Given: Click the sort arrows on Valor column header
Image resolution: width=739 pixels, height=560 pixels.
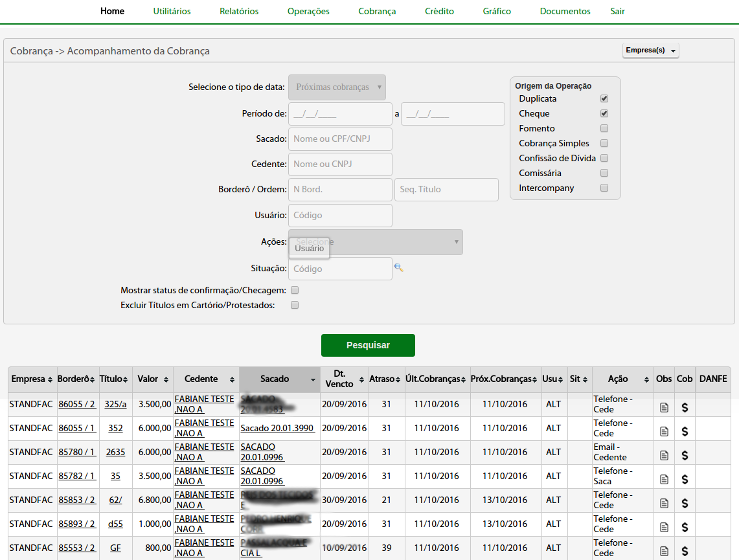Looking at the screenshot, I should pos(166,379).
